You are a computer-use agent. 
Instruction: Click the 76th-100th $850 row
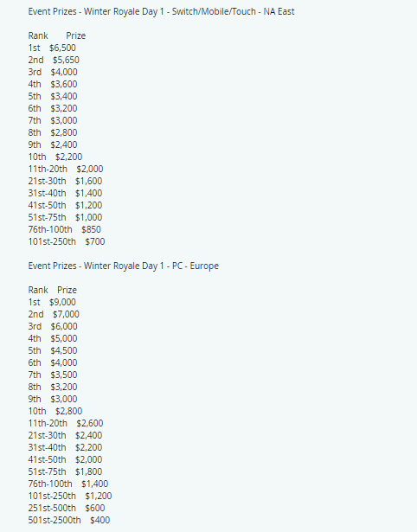pyautogui.click(x=65, y=229)
